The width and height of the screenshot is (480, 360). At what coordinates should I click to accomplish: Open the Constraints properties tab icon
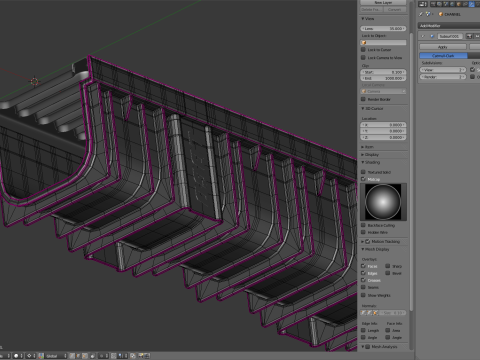[465, 4]
